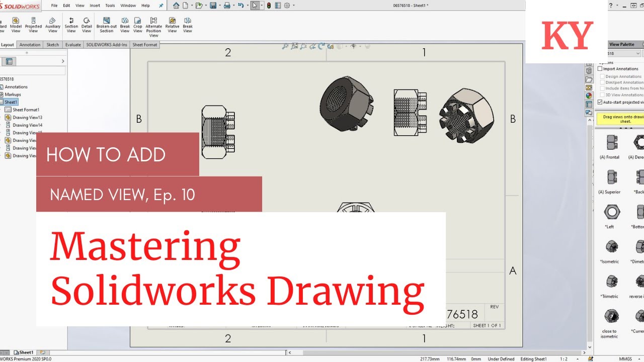Open the Appearances color wheel tab

coord(589,96)
